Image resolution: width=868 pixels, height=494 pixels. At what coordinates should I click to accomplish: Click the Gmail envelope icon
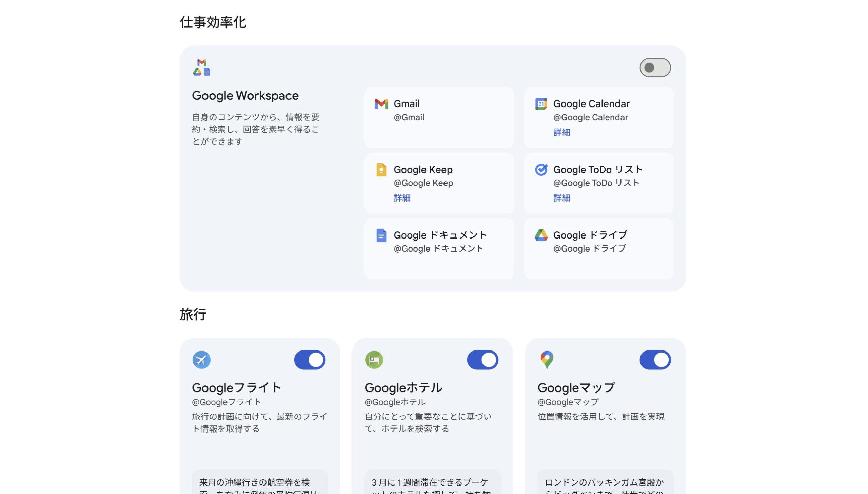[x=381, y=104]
